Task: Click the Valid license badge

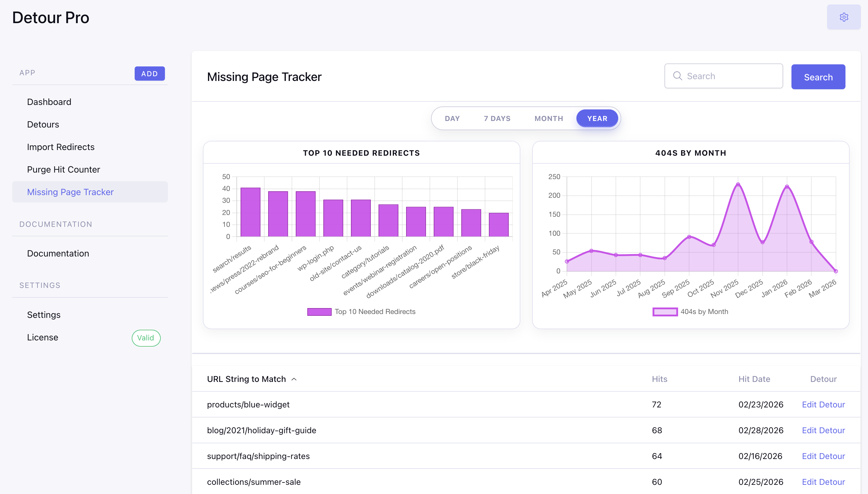Action: tap(146, 338)
